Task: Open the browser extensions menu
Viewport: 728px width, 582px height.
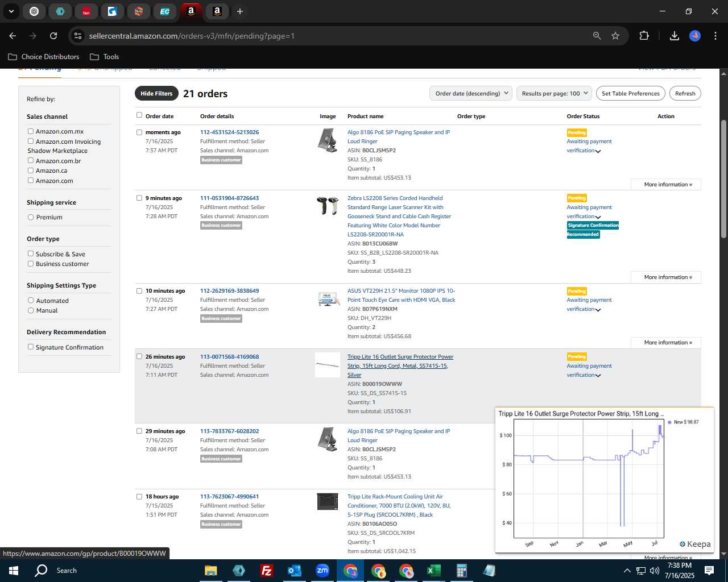Action: click(x=644, y=36)
